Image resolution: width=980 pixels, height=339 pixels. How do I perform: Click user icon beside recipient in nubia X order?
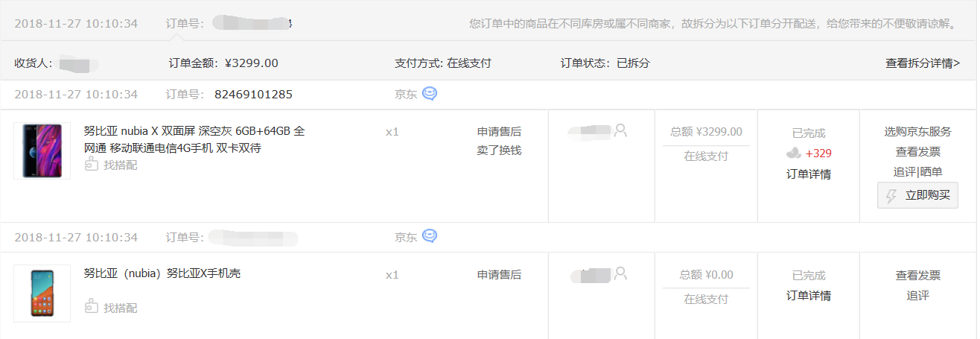[620, 130]
